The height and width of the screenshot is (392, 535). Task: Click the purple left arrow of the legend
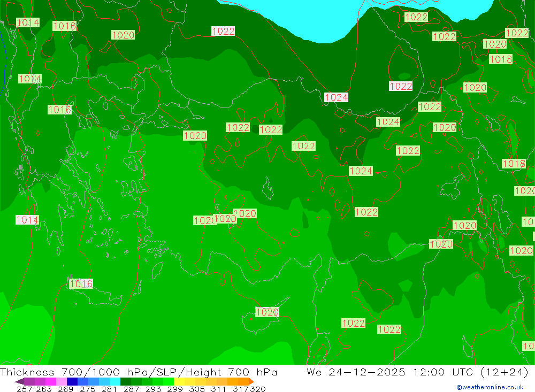[x=19, y=381]
